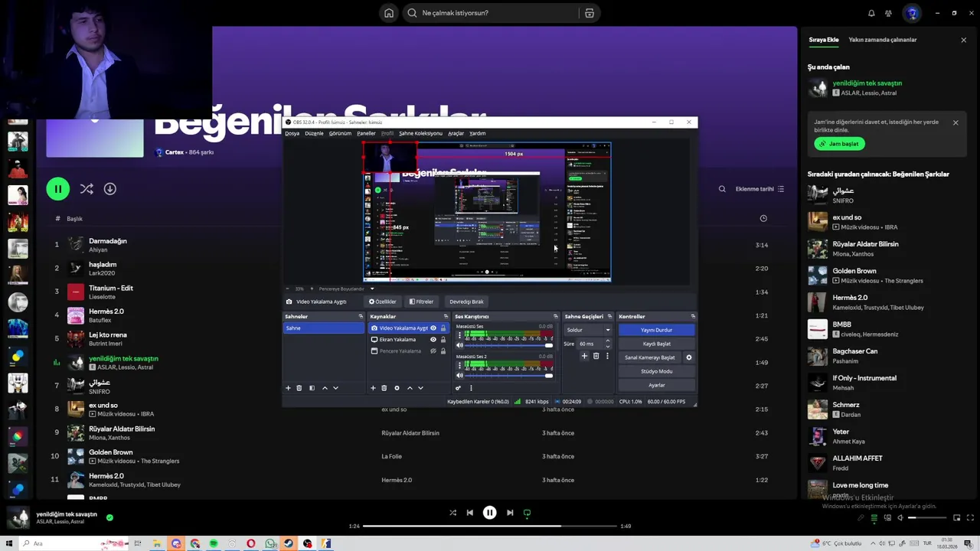Unlock the Ekran Yakalama source

tap(443, 340)
